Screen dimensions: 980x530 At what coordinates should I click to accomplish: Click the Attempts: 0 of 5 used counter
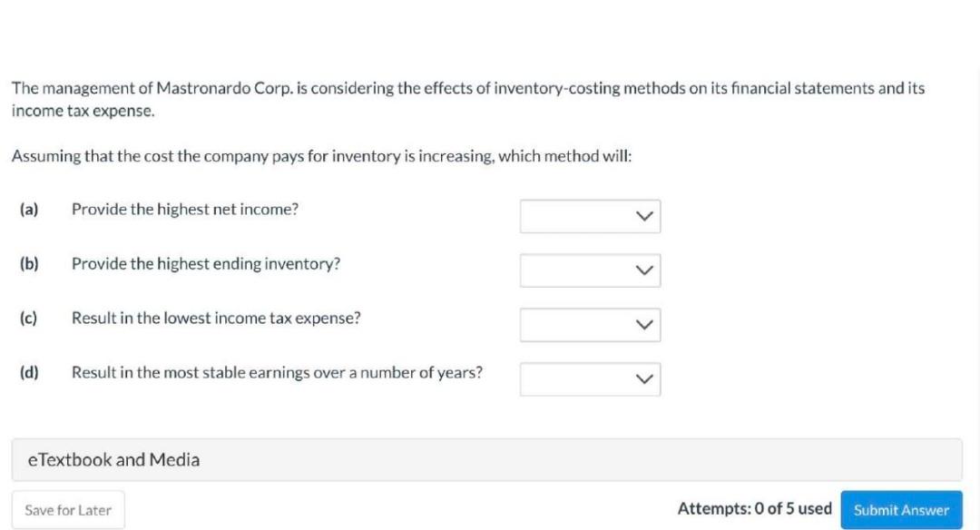(x=754, y=509)
